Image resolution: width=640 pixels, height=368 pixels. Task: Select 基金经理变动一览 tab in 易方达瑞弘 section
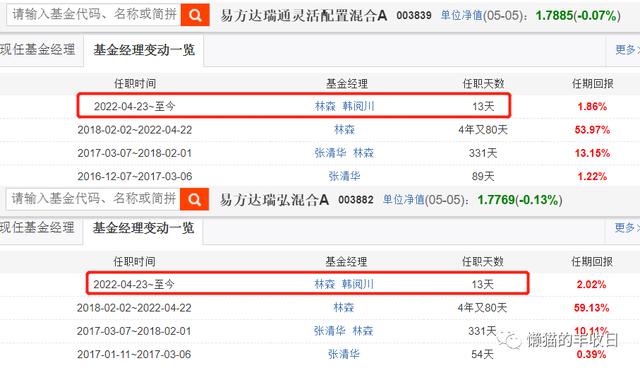point(143,228)
